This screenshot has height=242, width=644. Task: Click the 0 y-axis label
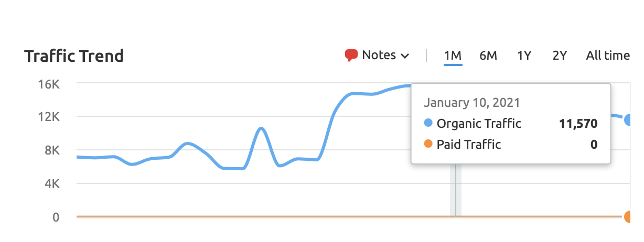[x=56, y=217]
